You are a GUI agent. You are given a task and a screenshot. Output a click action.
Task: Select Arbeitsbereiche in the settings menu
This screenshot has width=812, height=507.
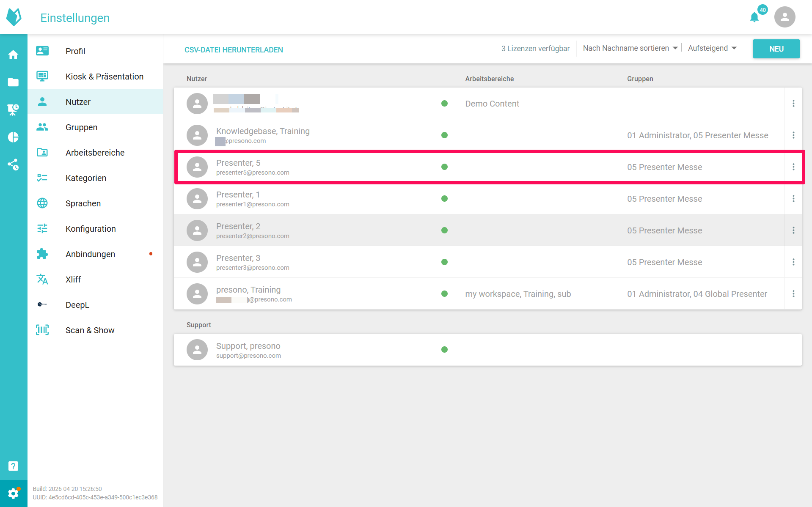[95, 152]
